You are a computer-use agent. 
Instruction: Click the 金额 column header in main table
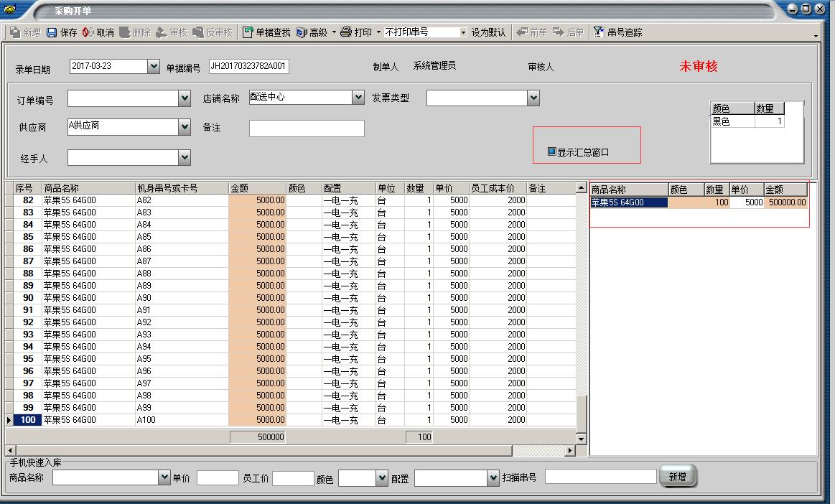point(257,188)
